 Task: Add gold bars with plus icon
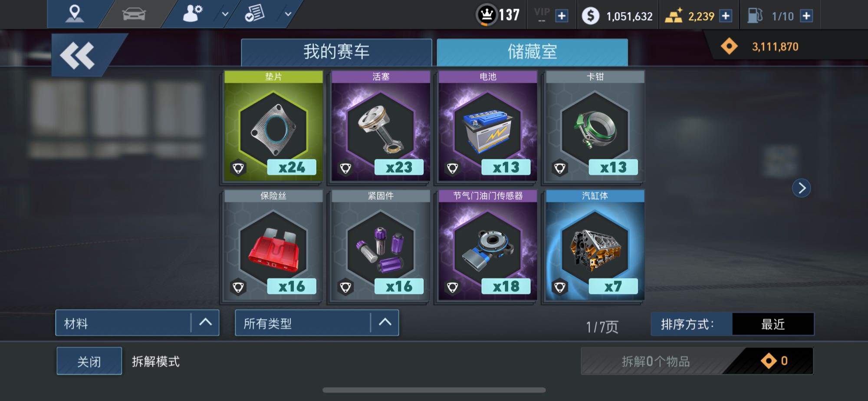725,16
